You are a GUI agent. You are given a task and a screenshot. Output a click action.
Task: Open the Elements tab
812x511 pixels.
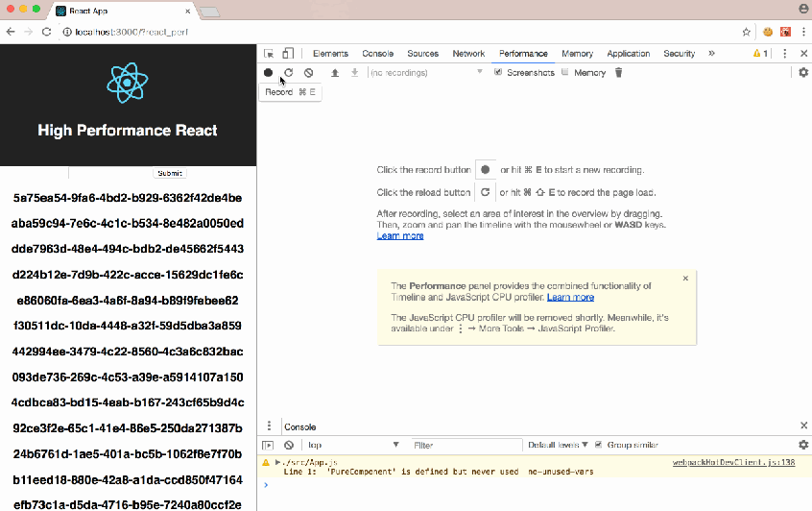(330, 54)
